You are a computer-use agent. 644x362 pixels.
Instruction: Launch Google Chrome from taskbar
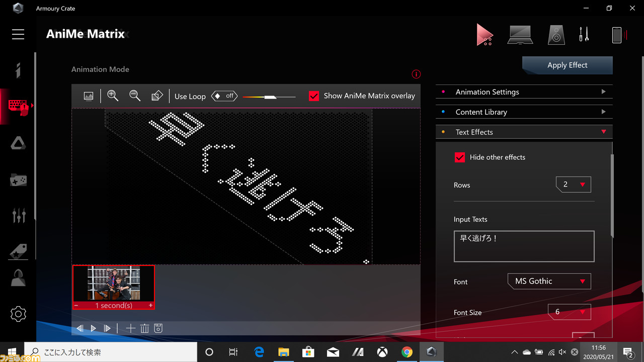tap(407, 352)
